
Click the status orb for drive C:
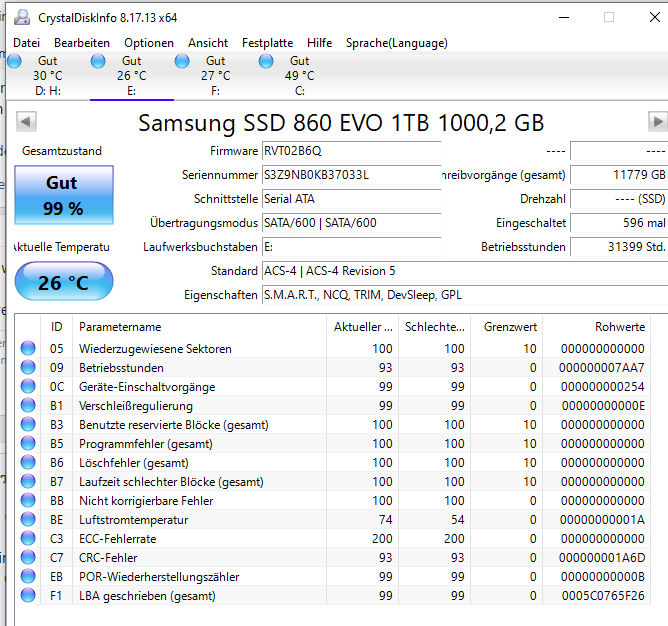(266, 61)
